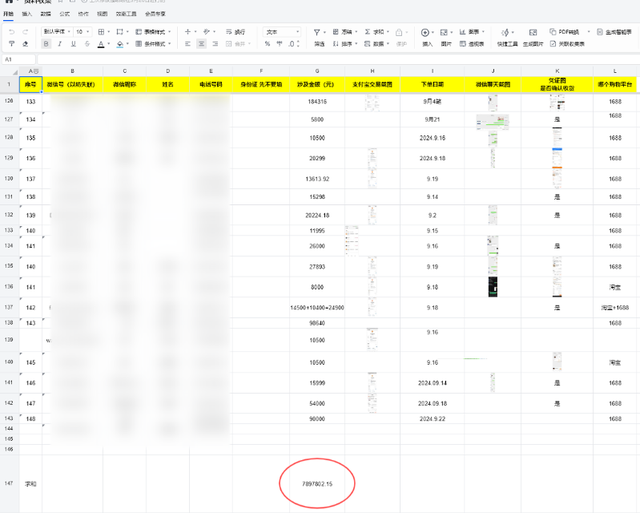This screenshot has width=640, height=513.
Task: Click the PDF转换 convert icon
Action: tap(553, 32)
